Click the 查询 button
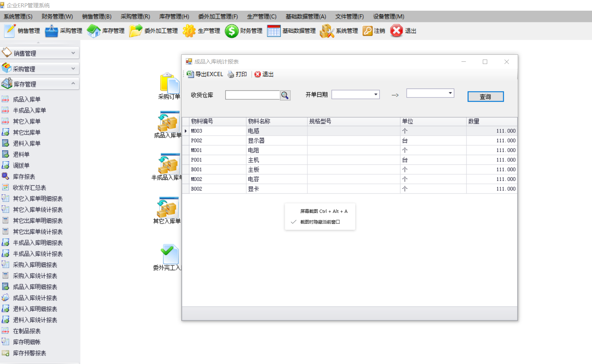 click(485, 96)
